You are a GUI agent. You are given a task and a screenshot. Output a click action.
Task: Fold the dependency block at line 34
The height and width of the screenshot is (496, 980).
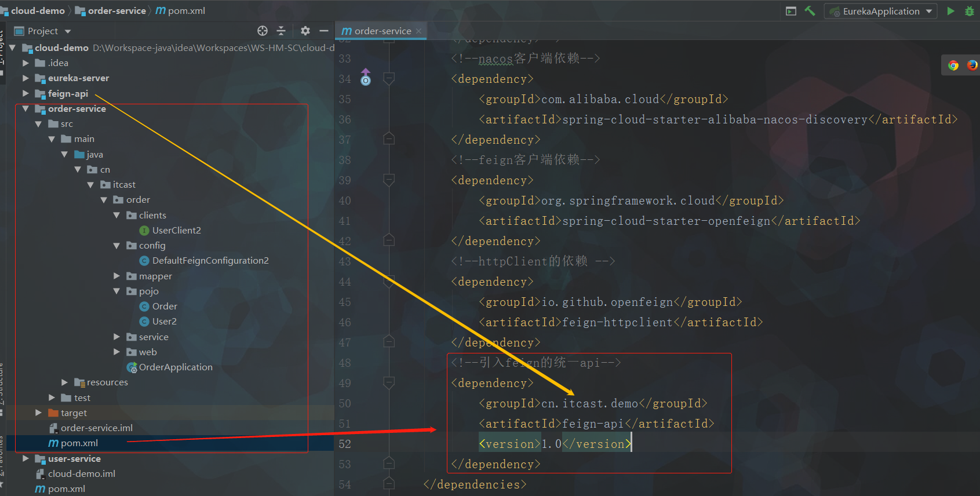coord(389,78)
